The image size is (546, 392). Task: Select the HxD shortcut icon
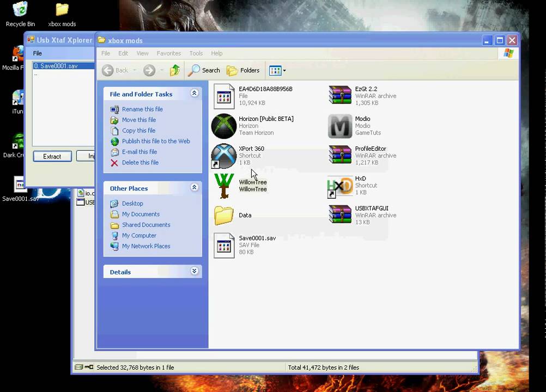point(339,187)
